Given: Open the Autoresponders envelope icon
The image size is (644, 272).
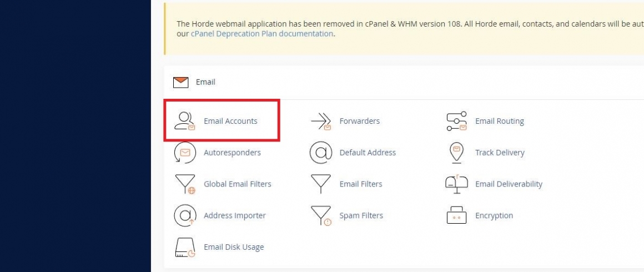Looking at the screenshot, I should 185,153.
